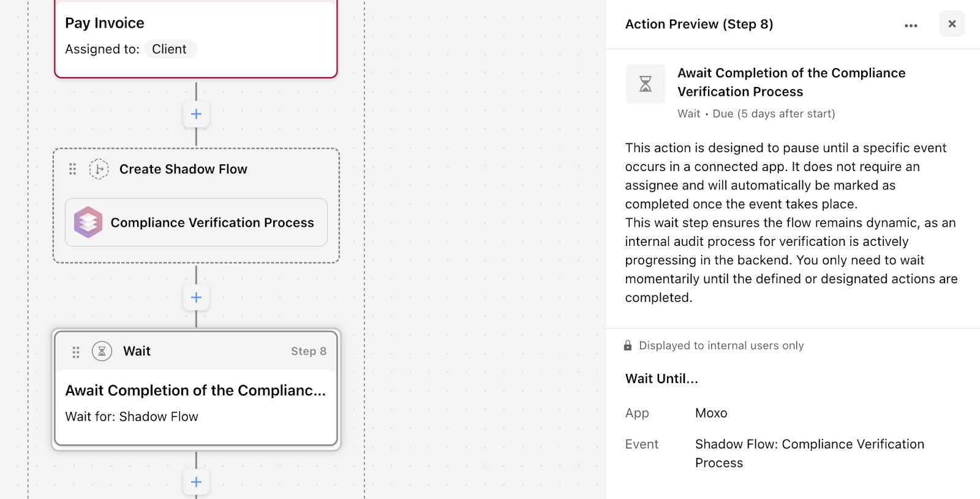Close the Action Preview panel
Image resolution: width=980 pixels, height=499 pixels.
coord(952,24)
